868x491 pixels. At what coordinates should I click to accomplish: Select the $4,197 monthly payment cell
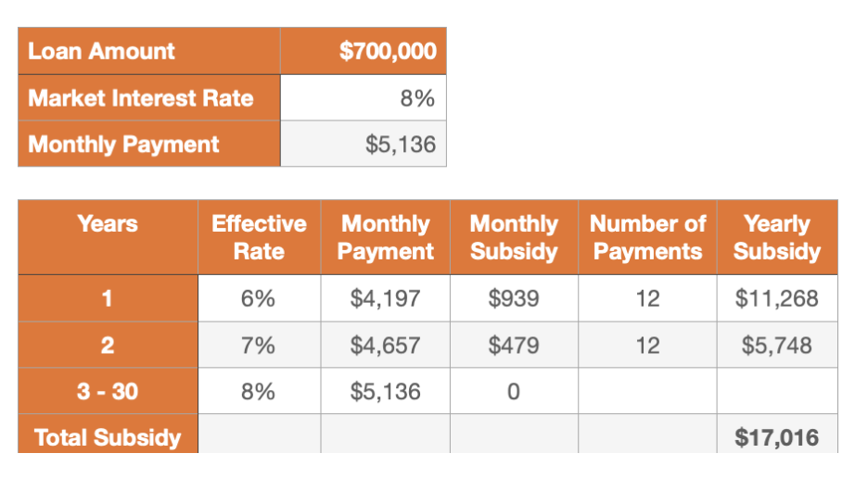tap(385, 298)
